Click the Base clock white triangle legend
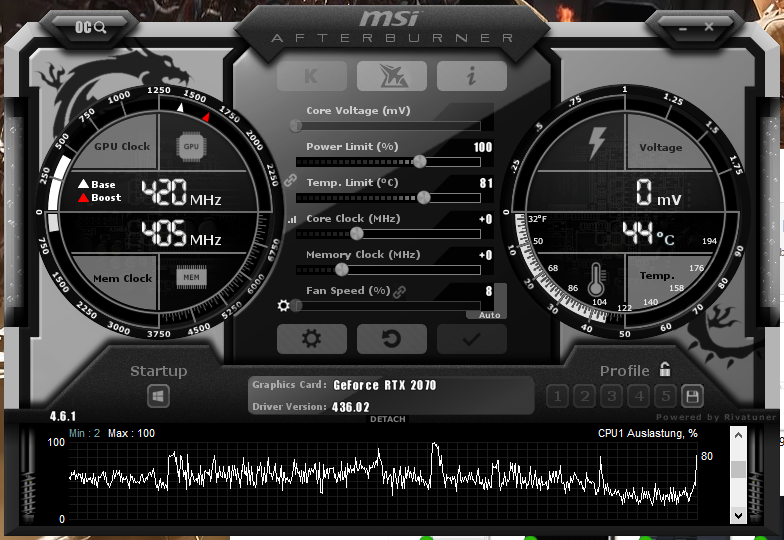 click(84, 184)
